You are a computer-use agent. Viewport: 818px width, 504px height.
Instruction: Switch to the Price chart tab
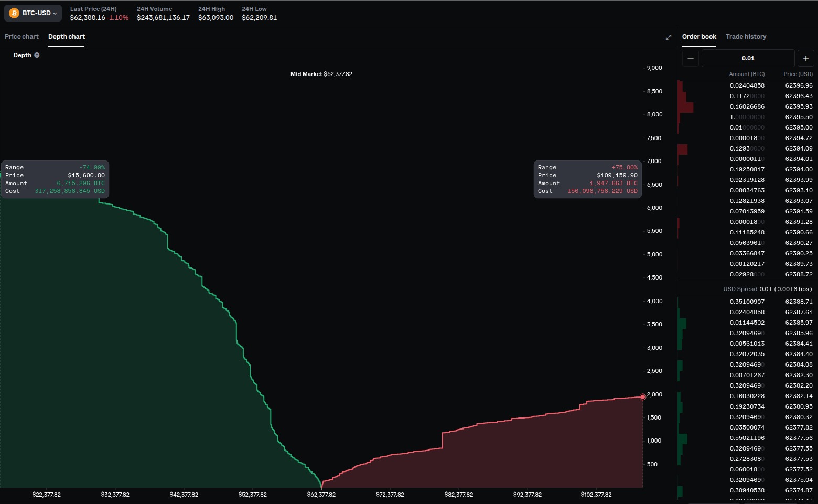(21, 37)
